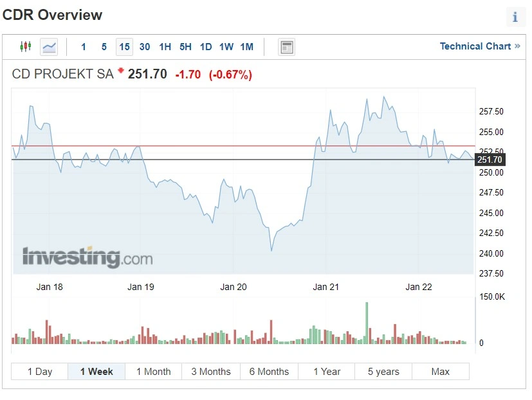Click the -1.70 price change value
Viewport: 532px width, 400px height.
point(188,75)
